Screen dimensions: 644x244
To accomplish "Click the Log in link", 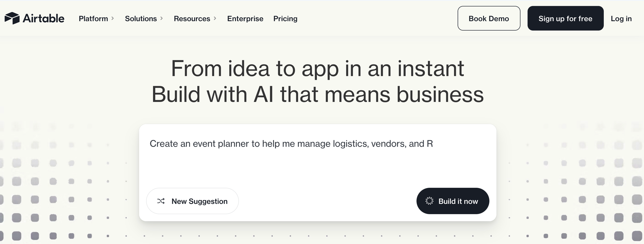I will click(x=621, y=19).
